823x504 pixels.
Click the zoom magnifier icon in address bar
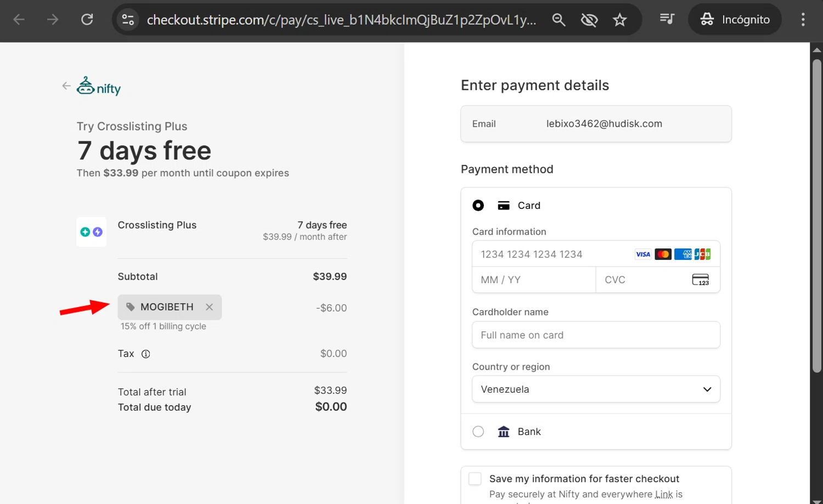pos(559,20)
